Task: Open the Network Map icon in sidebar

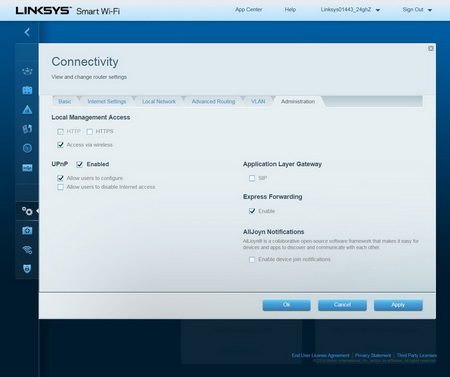Action: tap(27, 71)
